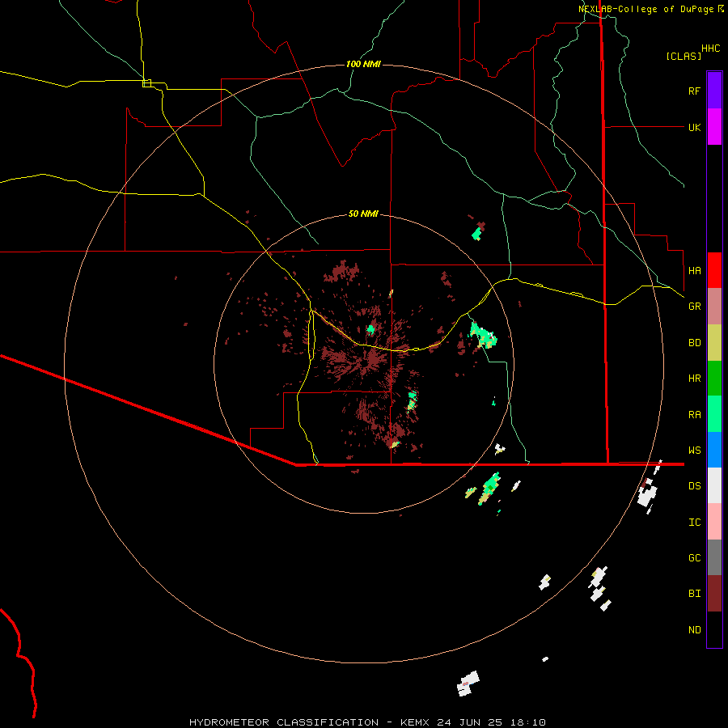Click the RA legend label
Viewport: 728px width, 728px height.
click(x=694, y=415)
